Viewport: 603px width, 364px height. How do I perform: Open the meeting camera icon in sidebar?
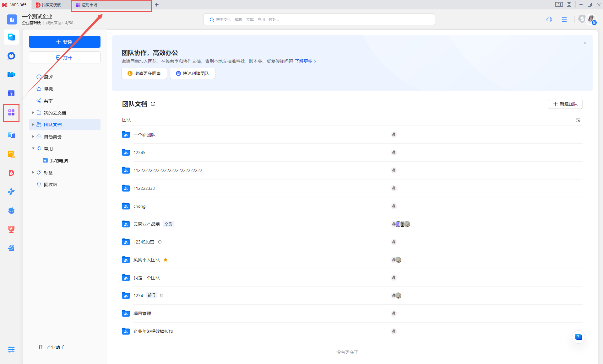tap(11, 75)
